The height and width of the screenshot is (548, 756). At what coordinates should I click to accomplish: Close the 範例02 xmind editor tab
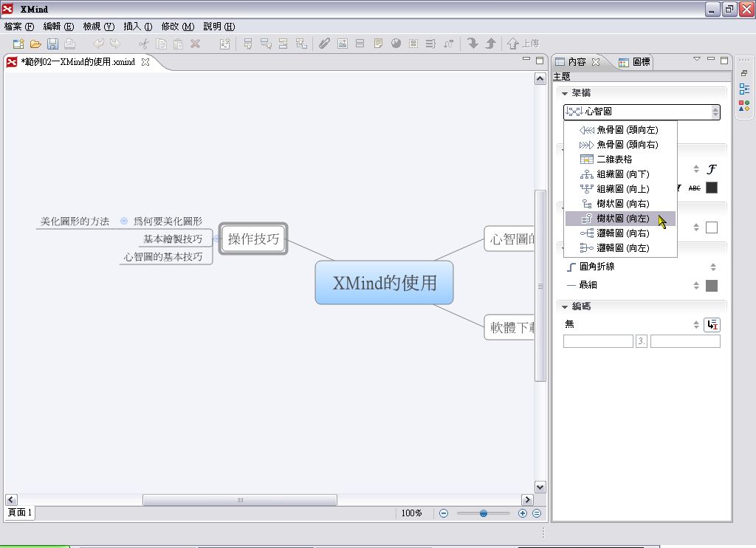click(x=145, y=62)
